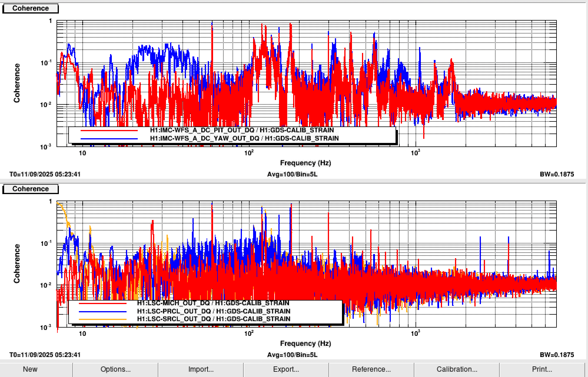Click the Print... button
Viewport: 588px width, 377px height.
click(542, 369)
